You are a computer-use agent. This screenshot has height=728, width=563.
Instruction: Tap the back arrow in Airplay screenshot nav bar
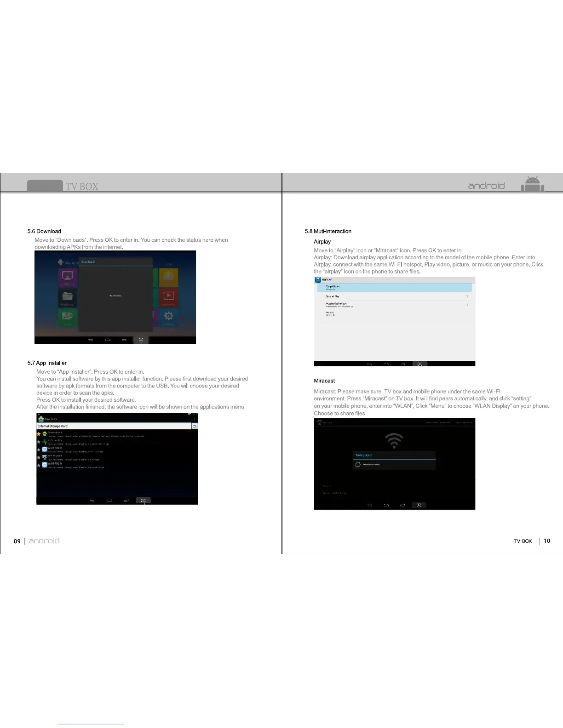click(x=369, y=364)
